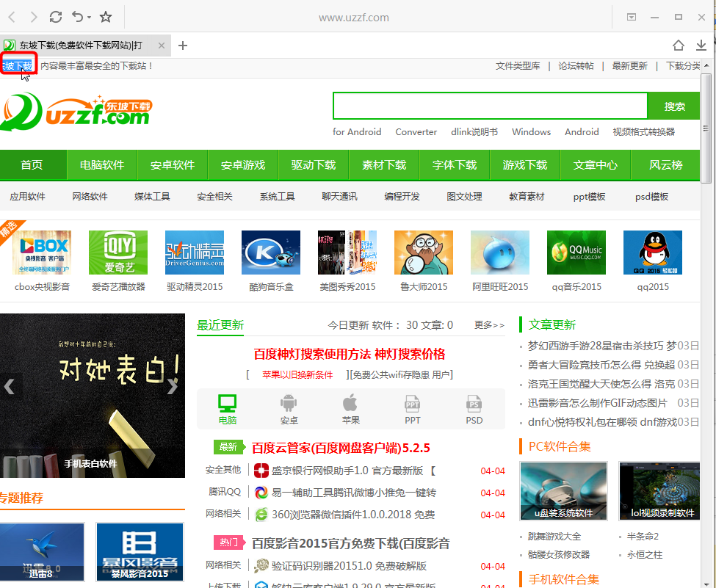
Task: Open the 驱动下载 navigation item
Action: tap(314, 165)
